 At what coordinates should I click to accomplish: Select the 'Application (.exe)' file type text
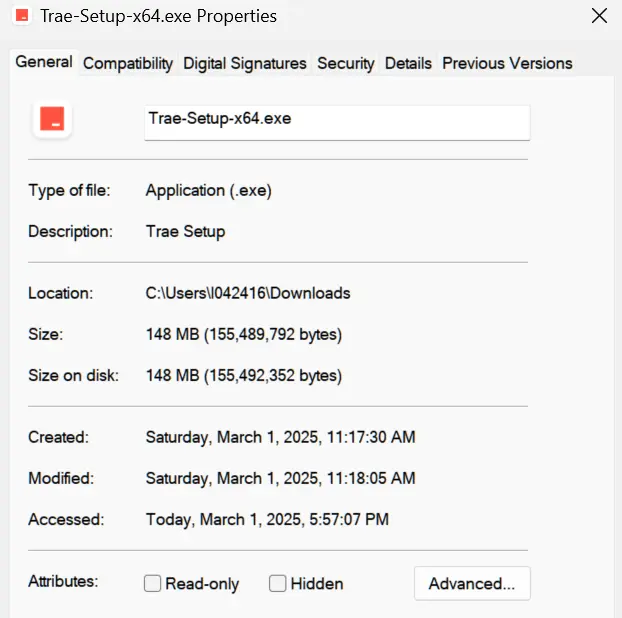point(209,191)
